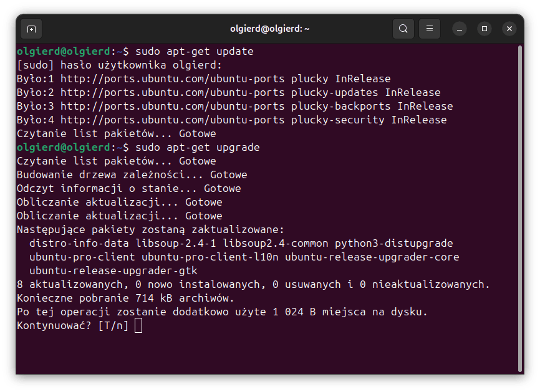The image size is (540, 392).
Task: Maximize the terminal window
Action: coord(485,29)
